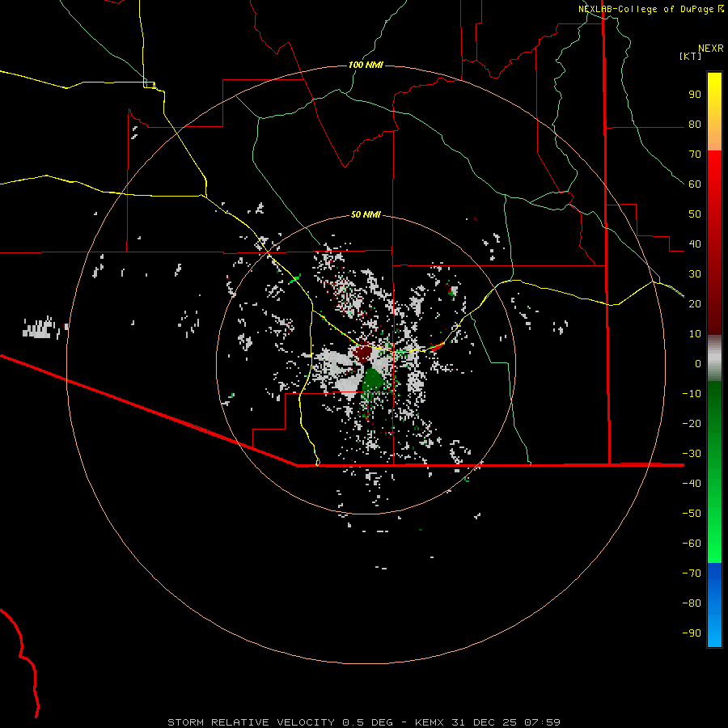Click the 70 value on velocity scale
The width and height of the screenshot is (728, 728).
pos(695,154)
